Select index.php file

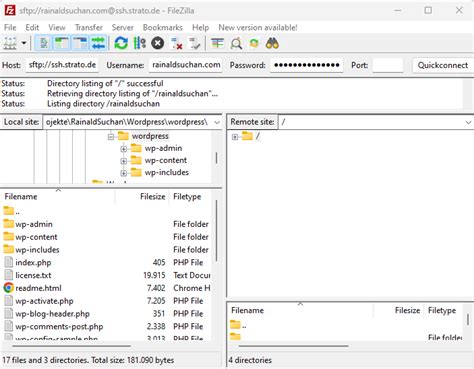(107, 263)
